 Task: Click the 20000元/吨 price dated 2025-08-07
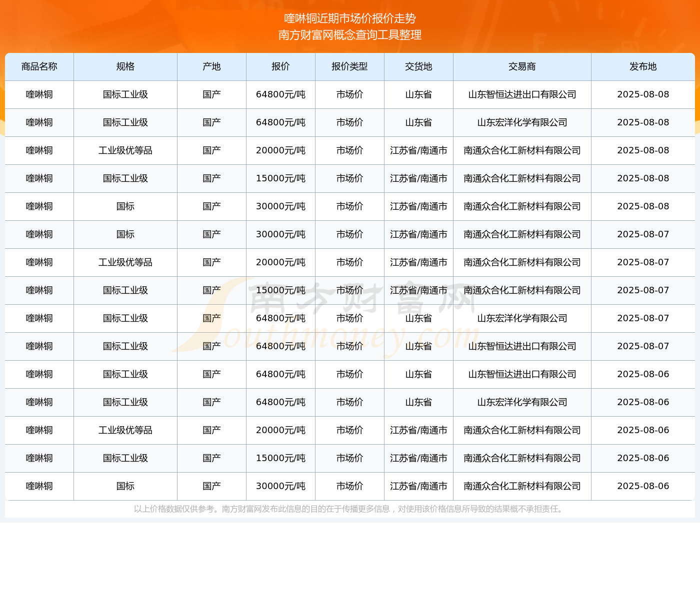(281, 262)
